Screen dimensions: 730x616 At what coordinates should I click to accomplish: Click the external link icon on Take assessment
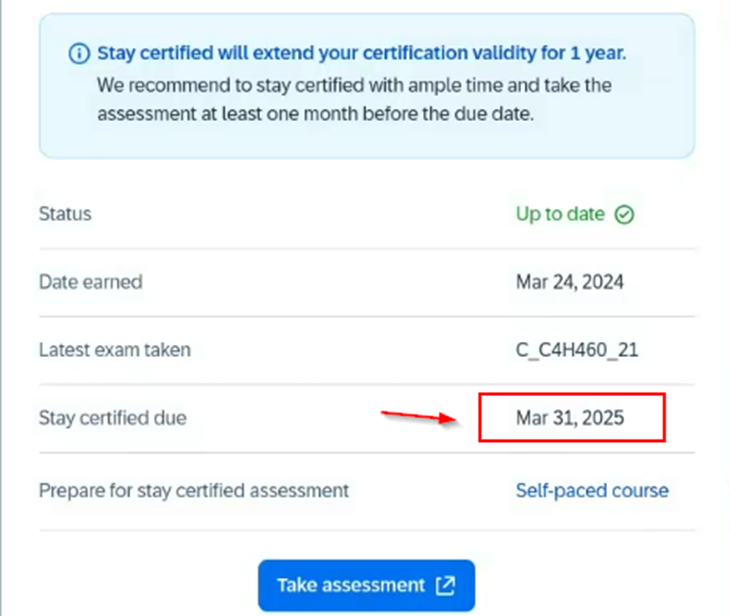click(446, 585)
